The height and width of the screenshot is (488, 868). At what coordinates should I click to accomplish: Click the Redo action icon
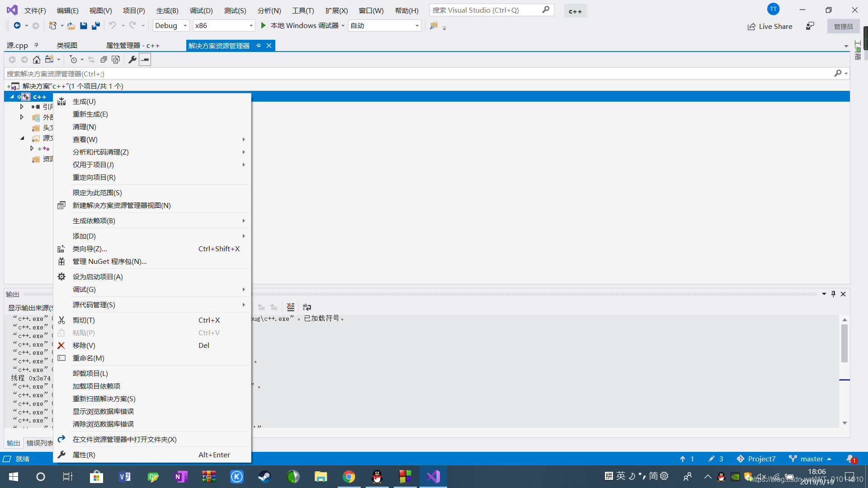[132, 25]
